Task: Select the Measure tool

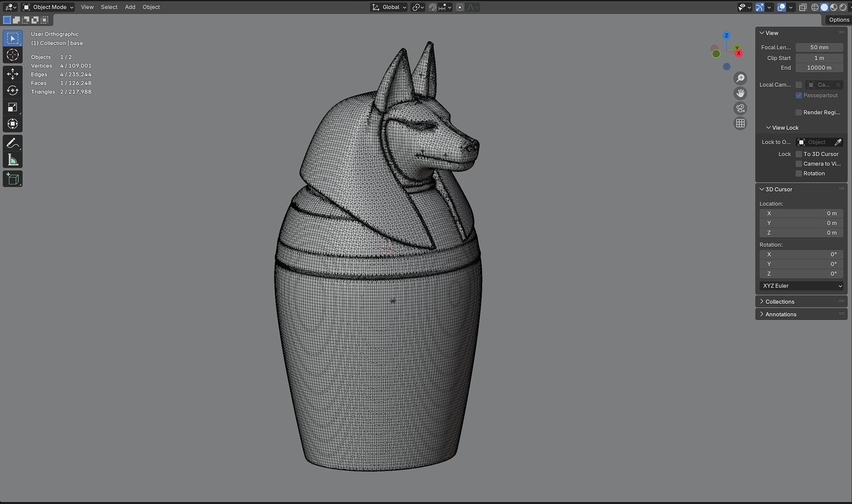Action: point(12,160)
